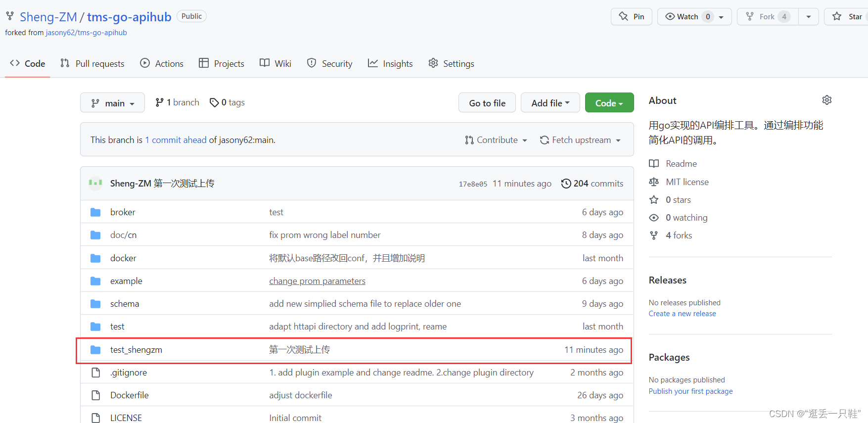Open the Readme link in About
The height and width of the screenshot is (423, 868).
point(681,164)
